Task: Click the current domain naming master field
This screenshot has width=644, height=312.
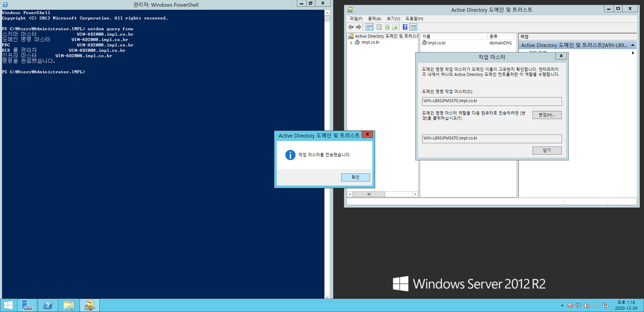Action: point(492,101)
